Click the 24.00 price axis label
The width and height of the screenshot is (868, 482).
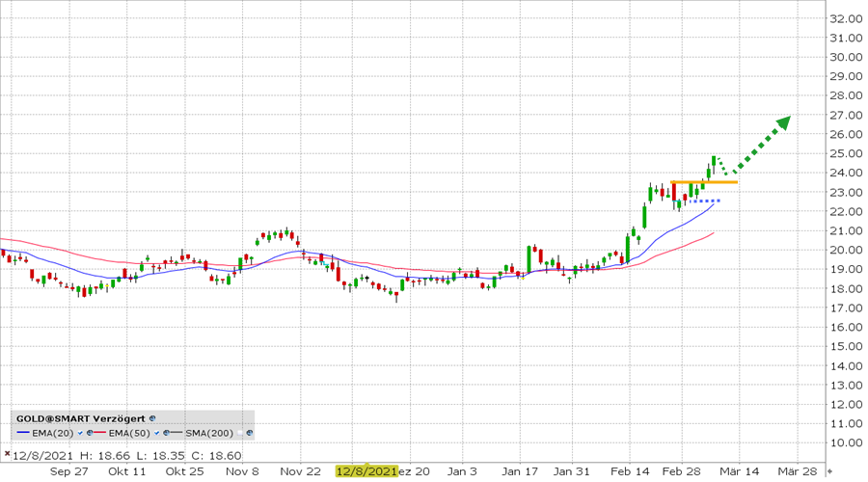844,173
